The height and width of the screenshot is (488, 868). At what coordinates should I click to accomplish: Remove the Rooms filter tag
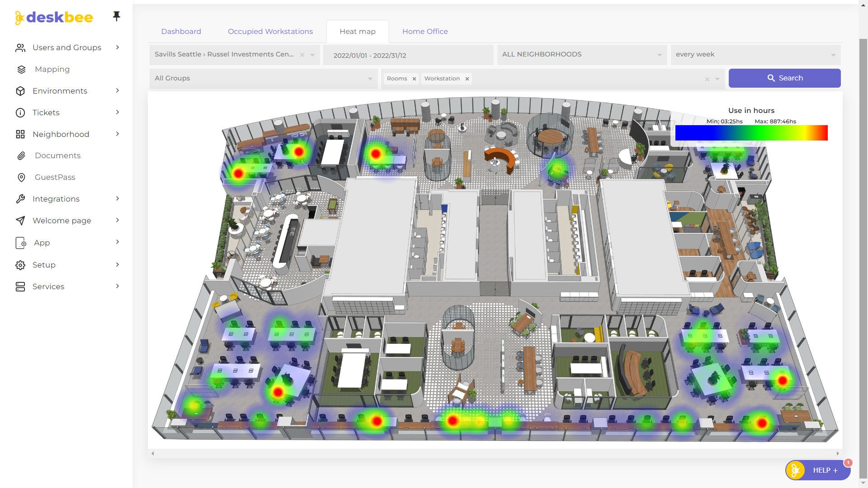click(x=414, y=79)
